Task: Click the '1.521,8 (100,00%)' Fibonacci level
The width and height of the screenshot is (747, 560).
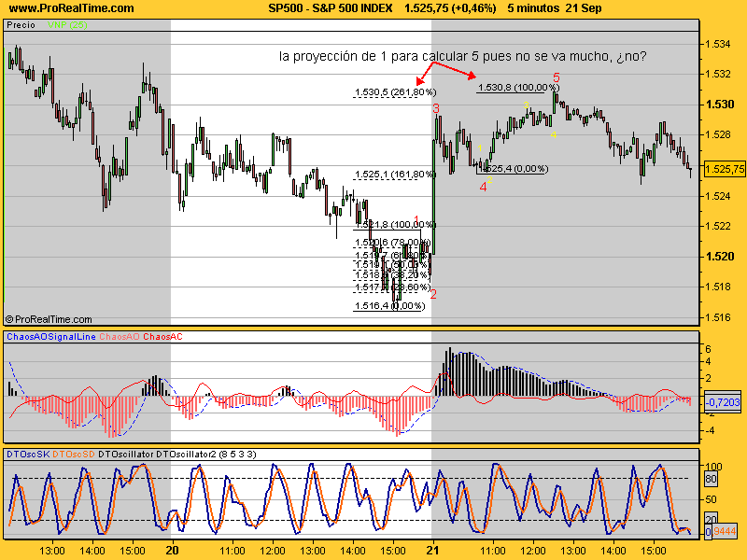Action: pyautogui.click(x=395, y=224)
